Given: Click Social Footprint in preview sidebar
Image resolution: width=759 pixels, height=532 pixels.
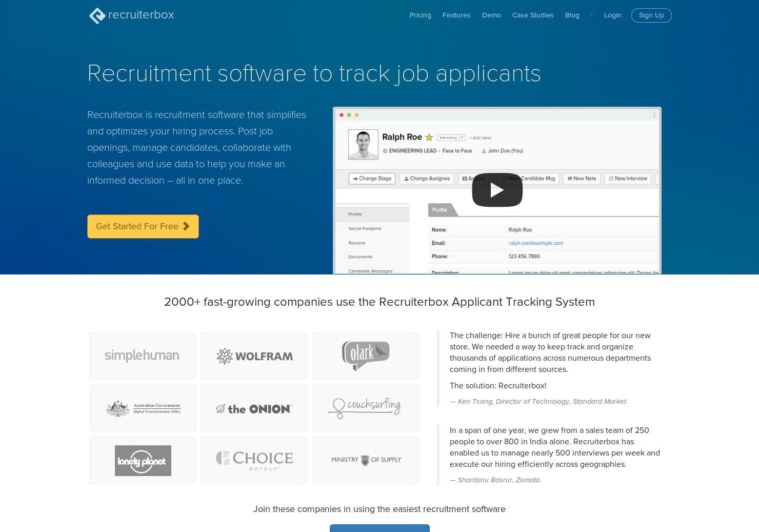Looking at the screenshot, I should (x=365, y=229).
